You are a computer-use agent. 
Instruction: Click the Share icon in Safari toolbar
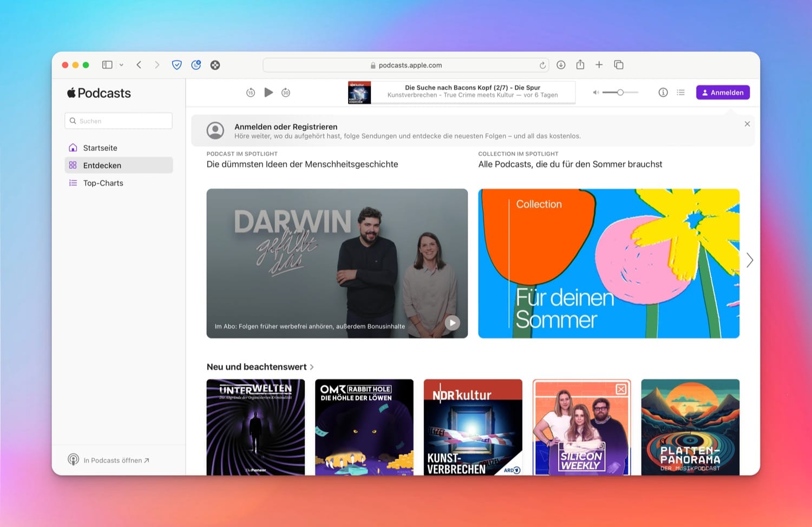point(580,65)
